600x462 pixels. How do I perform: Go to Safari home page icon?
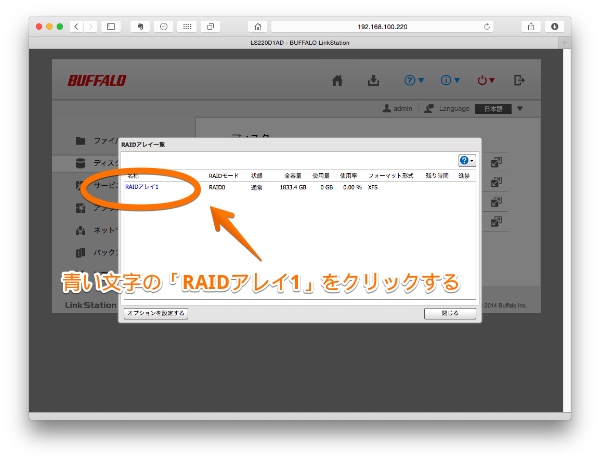(x=258, y=26)
